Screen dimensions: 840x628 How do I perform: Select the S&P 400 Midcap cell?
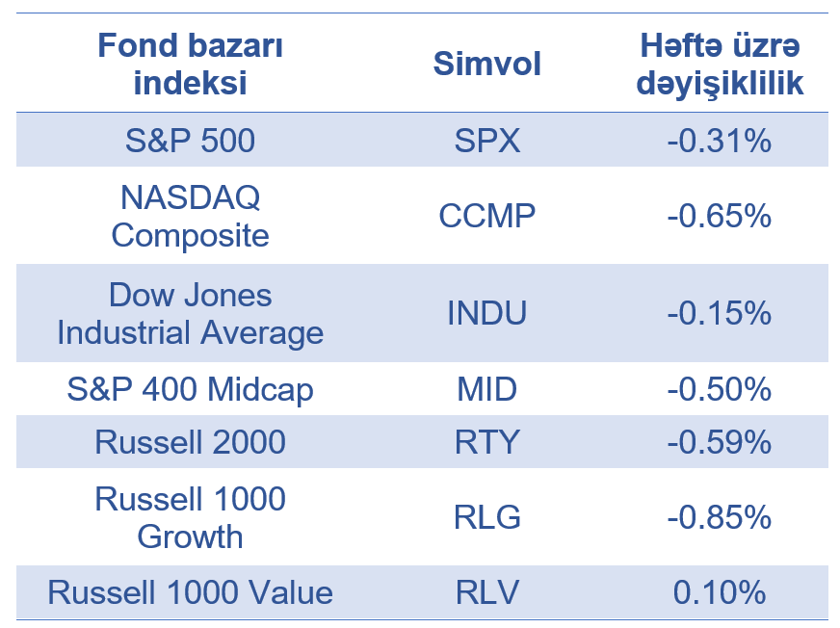click(x=190, y=389)
